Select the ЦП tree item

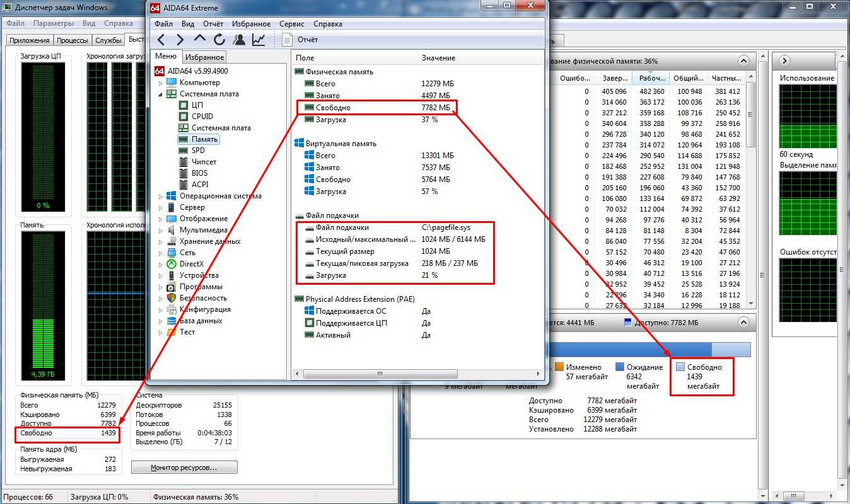pyautogui.click(x=197, y=105)
